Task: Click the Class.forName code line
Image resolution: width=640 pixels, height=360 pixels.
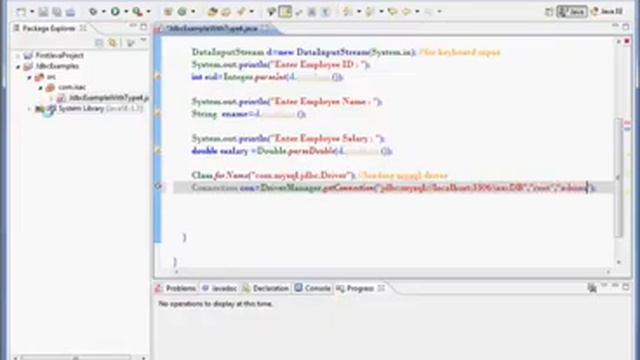Action: point(320,176)
